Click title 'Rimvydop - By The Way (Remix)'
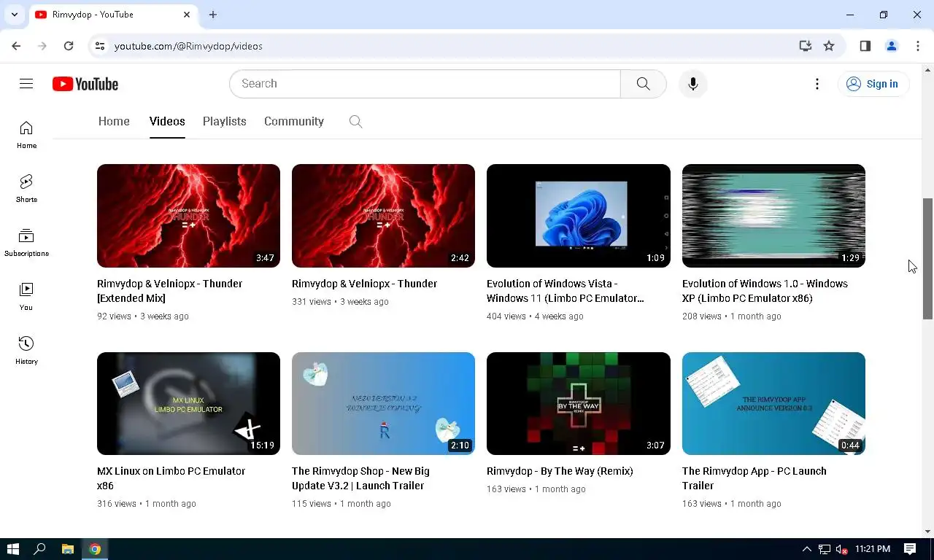The image size is (934, 560). (560, 471)
